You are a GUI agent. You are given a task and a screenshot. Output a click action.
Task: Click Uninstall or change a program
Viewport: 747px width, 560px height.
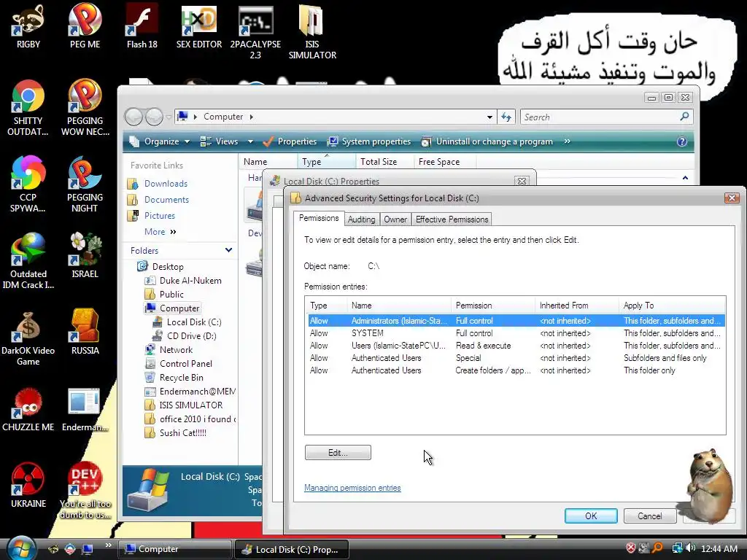click(487, 141)
